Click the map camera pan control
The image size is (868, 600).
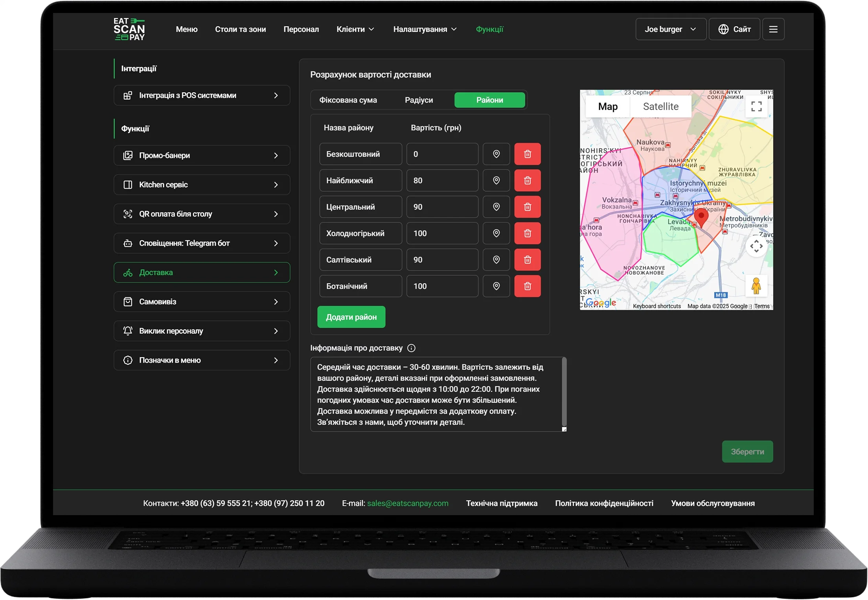756,246
